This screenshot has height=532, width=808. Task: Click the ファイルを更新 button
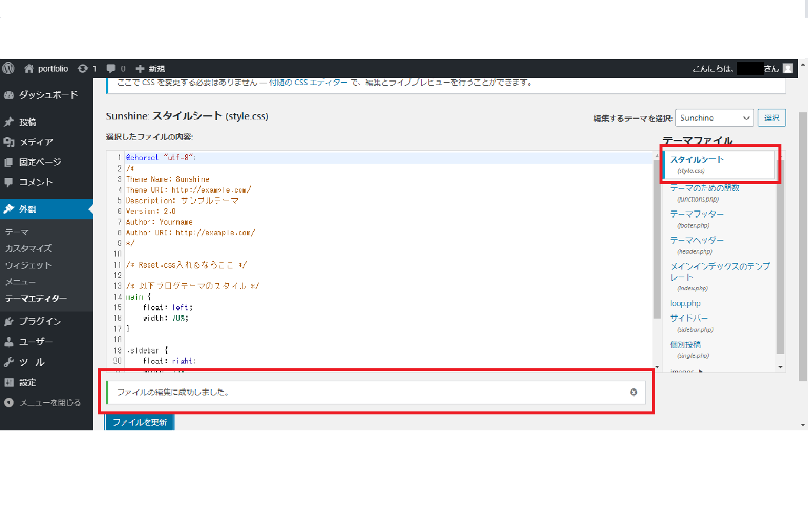tap(140, 422)
